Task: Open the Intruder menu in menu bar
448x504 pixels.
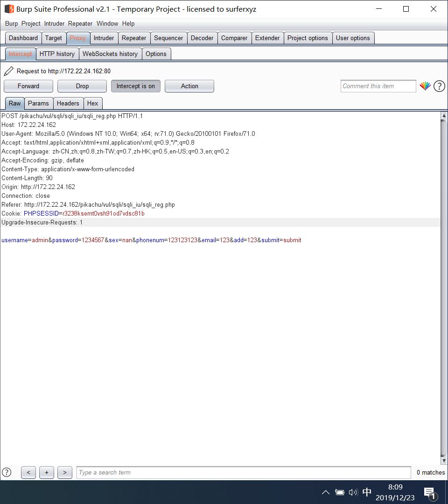Action: pyautogui.click(x=54, y=23)
